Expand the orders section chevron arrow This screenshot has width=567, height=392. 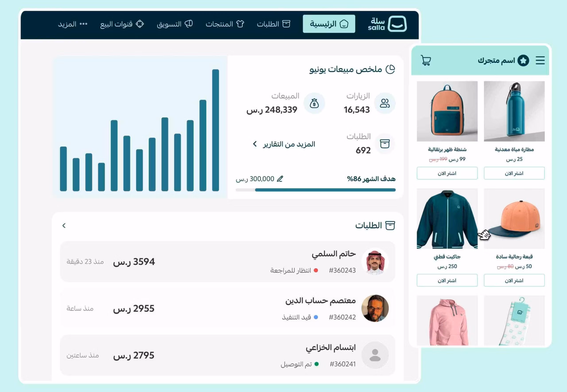click(x=64, y=225)
